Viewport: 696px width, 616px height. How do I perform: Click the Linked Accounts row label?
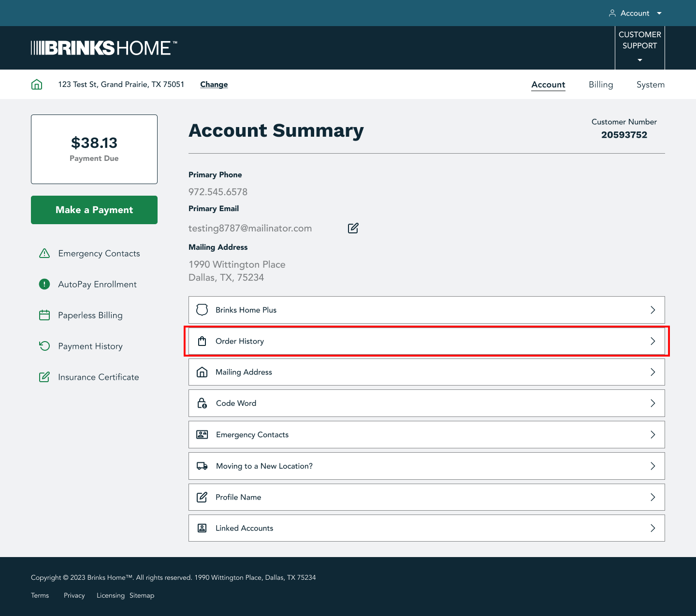point(245,528)
